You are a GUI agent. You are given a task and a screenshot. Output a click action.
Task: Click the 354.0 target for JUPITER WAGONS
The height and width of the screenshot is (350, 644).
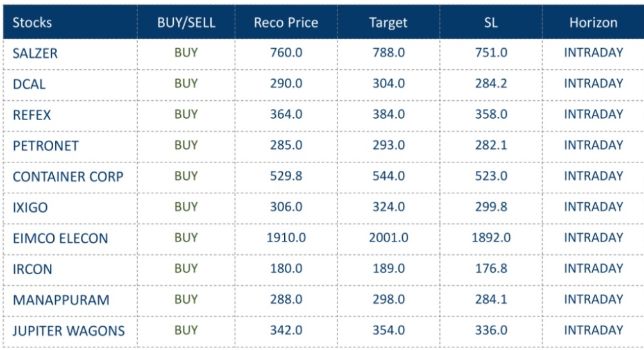388,330
